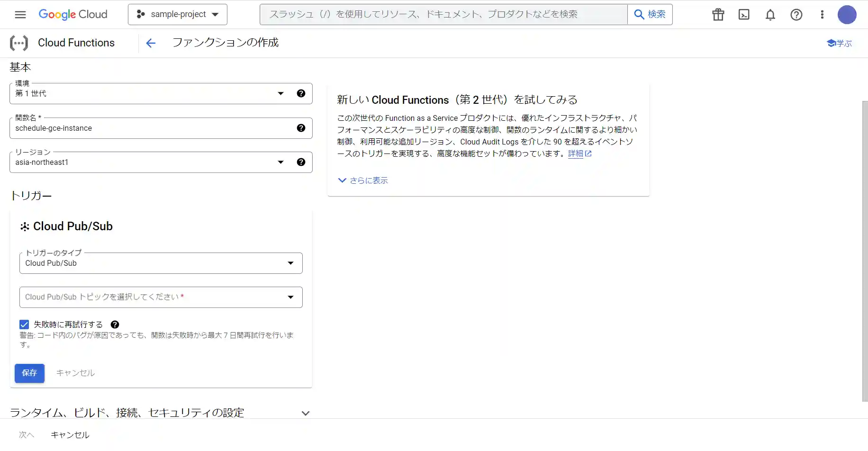Expand ランタイム、ビルド、接続、セキュリティの設定 section
868x451 pixels.
tap(160, 413)
